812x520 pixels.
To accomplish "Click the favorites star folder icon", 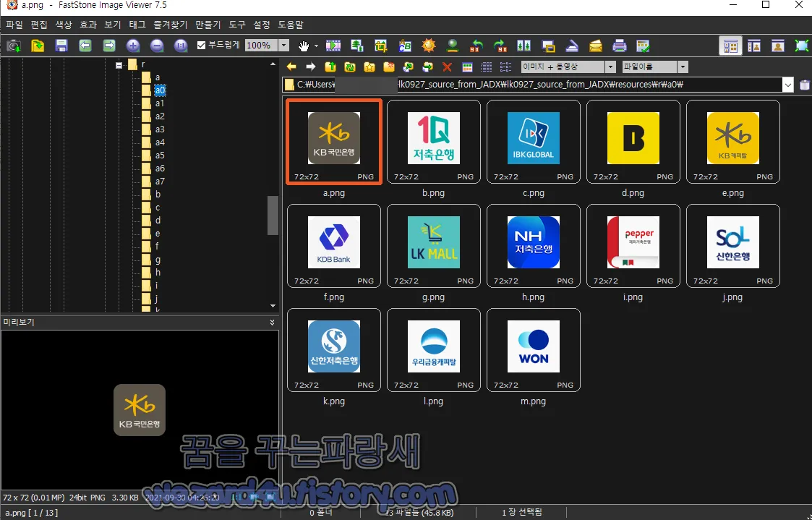I will [x=369, y=67].
